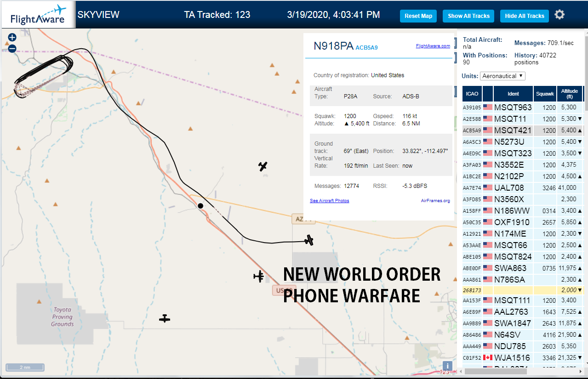Select the N786SA aircraft row
This screenshot has height=379, width=588.
point(523,280)
